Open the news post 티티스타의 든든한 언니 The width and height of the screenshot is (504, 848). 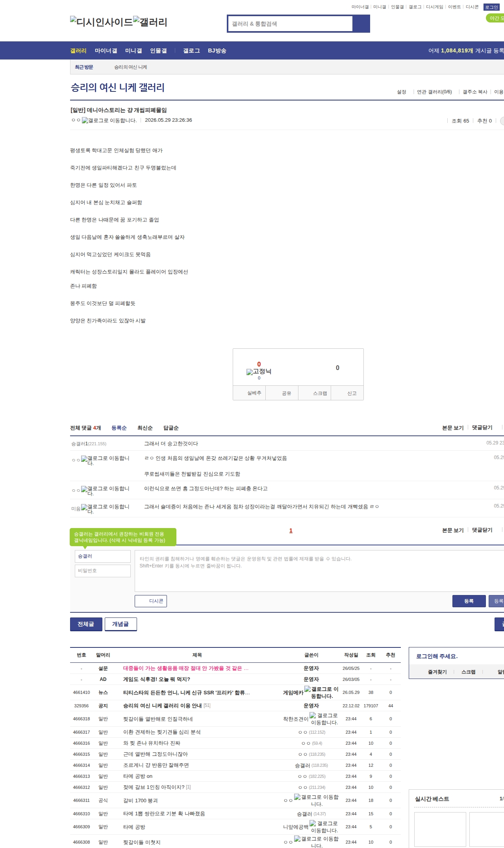[x=187, y=692]
